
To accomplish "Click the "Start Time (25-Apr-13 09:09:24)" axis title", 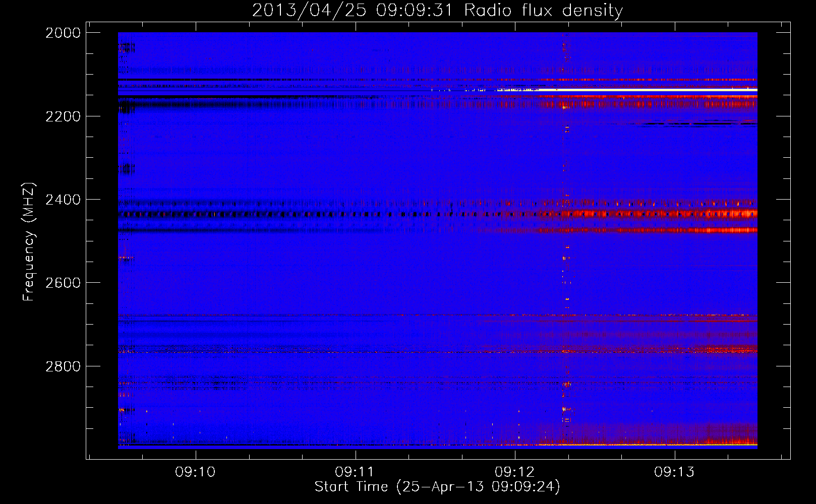I will pos(437,487).
